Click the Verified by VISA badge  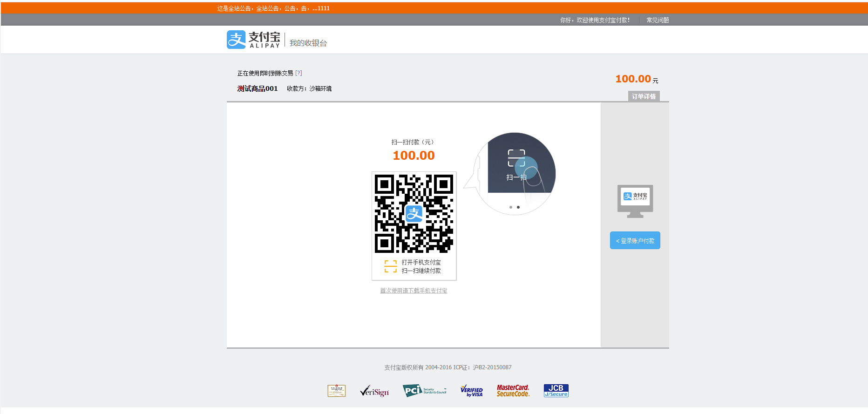(x=472, y=391)
